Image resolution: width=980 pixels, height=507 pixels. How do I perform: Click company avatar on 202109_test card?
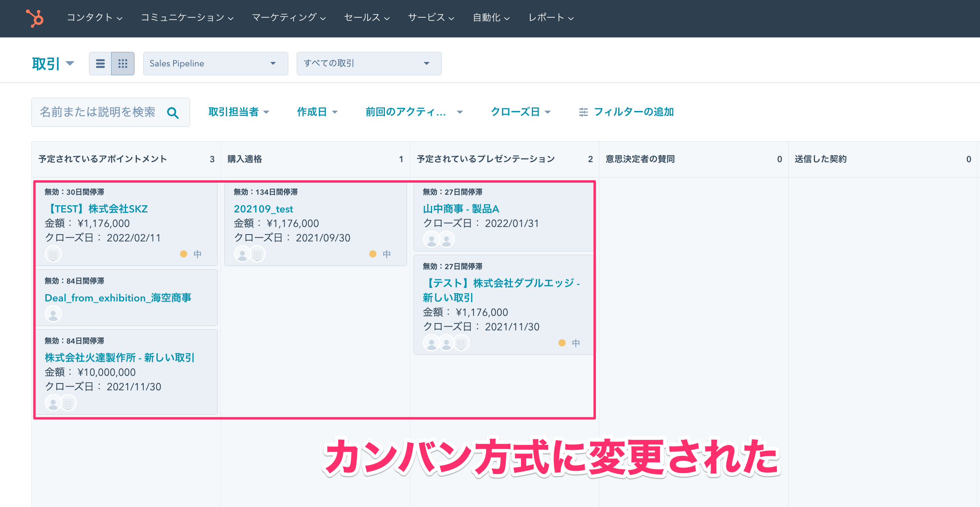coord(257,254)
